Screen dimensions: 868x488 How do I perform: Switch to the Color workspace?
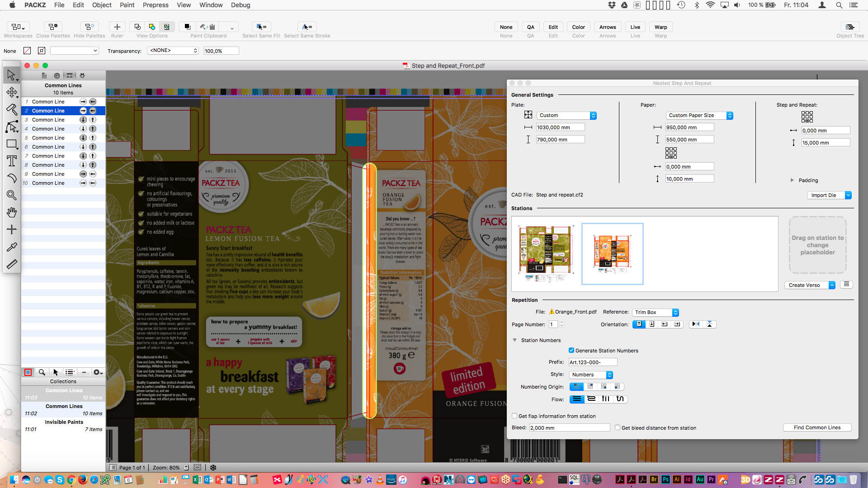click(578, 27)
